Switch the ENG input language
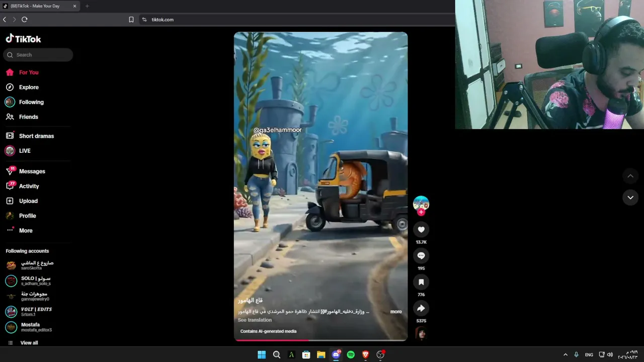The width and height of the screenshot is (644, 362). 589,354
